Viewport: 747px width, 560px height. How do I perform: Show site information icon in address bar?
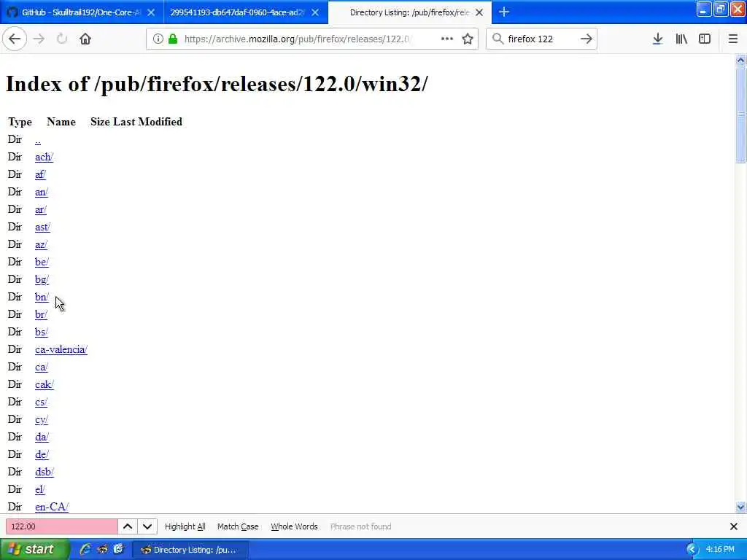[x=158, y=39]
